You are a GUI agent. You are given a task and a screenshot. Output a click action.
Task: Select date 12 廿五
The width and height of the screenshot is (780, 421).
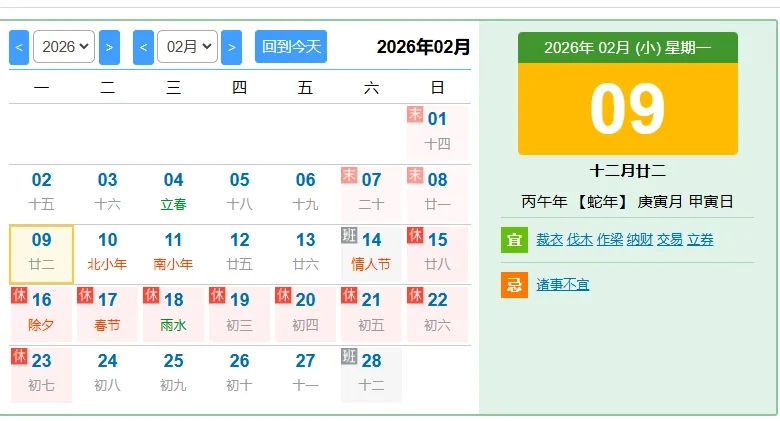pos(239,254)
